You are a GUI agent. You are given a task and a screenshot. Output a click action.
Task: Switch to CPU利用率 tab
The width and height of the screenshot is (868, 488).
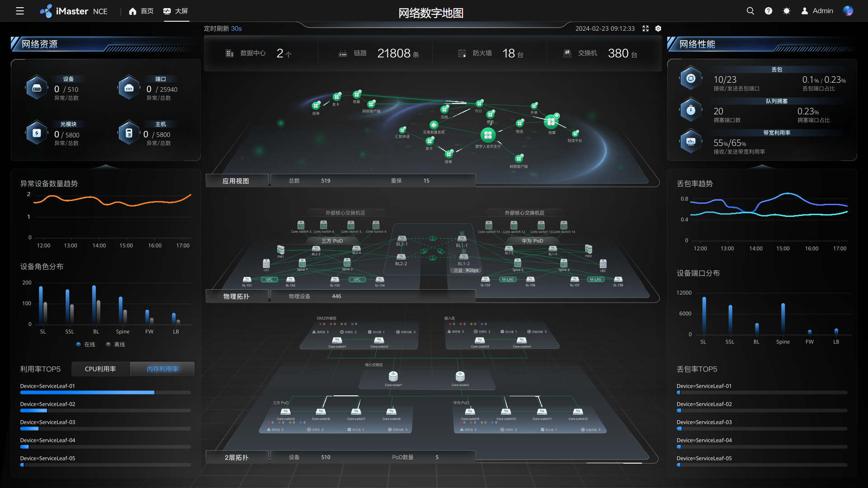(100, 369)
